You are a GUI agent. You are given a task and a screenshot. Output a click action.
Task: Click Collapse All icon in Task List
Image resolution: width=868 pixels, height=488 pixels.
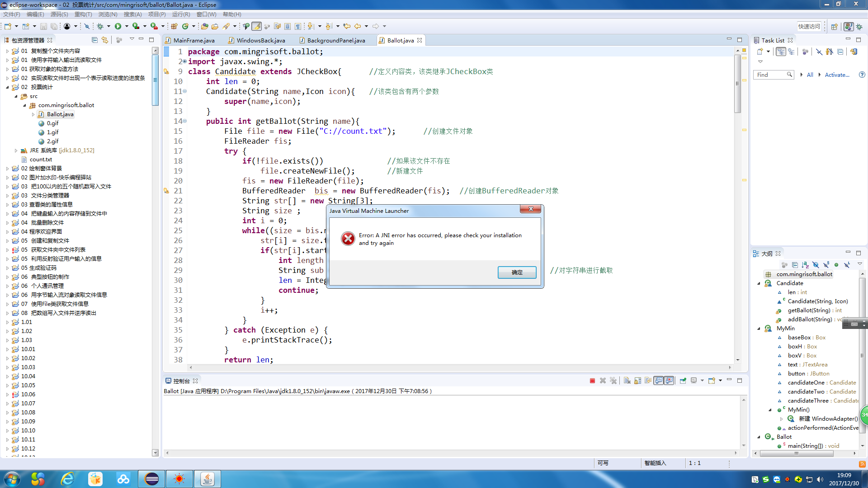point(840,52)
